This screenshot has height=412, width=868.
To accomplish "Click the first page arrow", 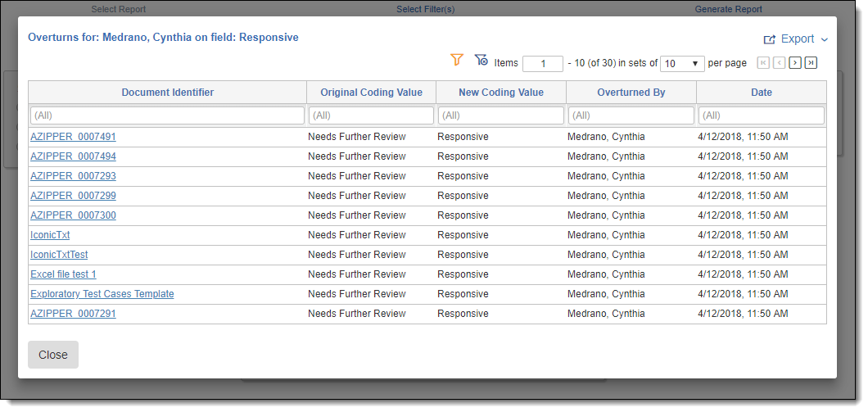I will tap(763, 63).
